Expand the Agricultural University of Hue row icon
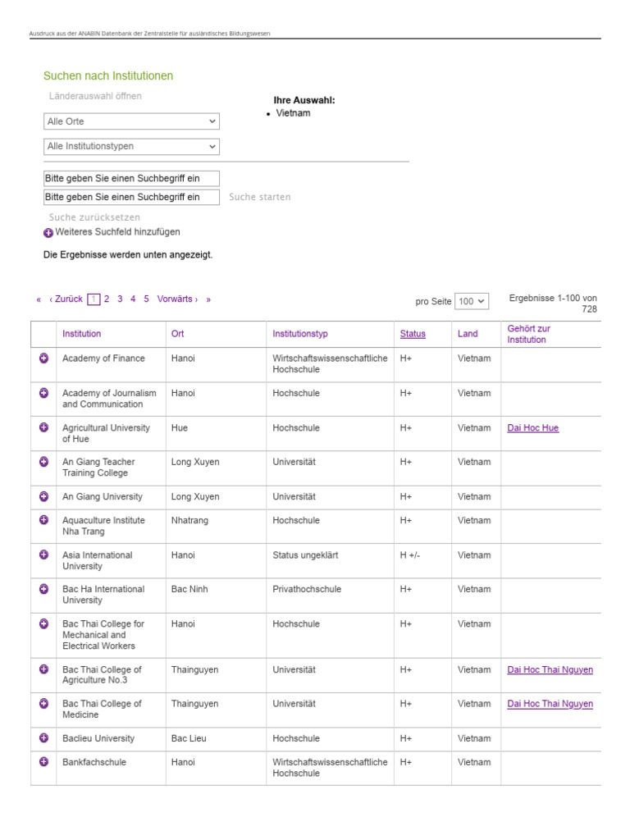This screenshot has width=630, height=840. [43, 427]
